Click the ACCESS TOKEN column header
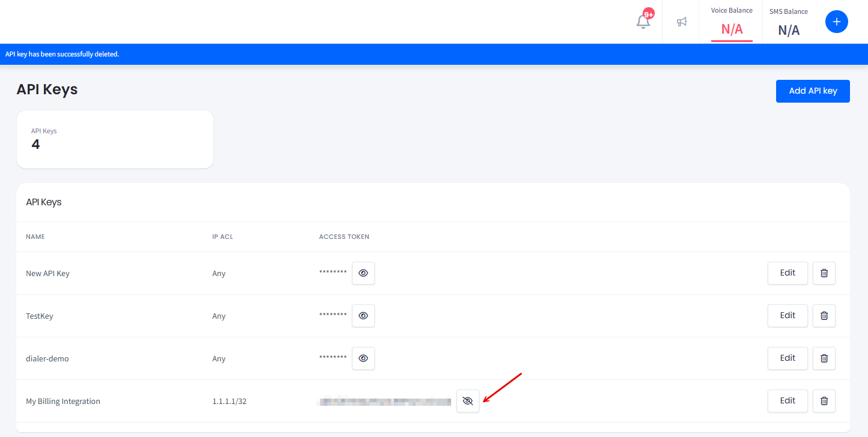This screenshot has width=868, height=437. [x=344, y=237]
